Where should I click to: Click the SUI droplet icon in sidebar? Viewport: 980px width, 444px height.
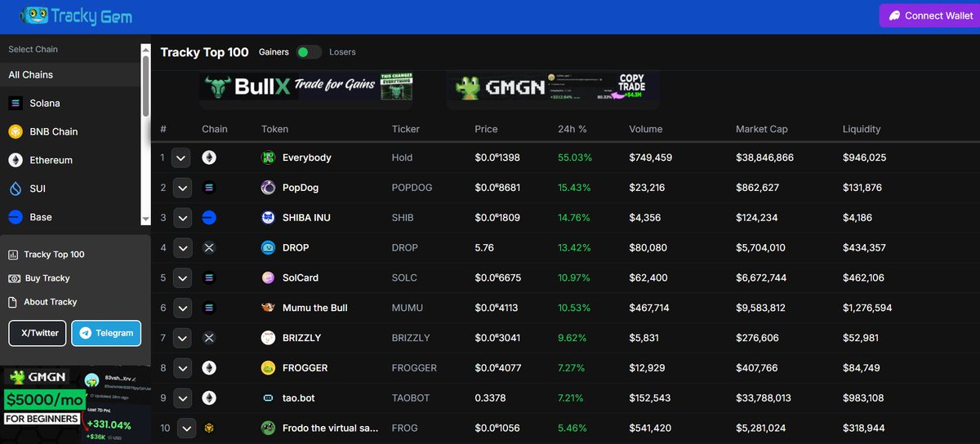[15, 189]
